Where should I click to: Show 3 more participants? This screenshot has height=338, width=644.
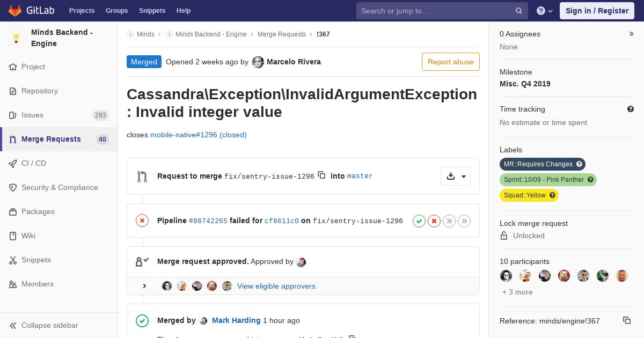(517, 292)
